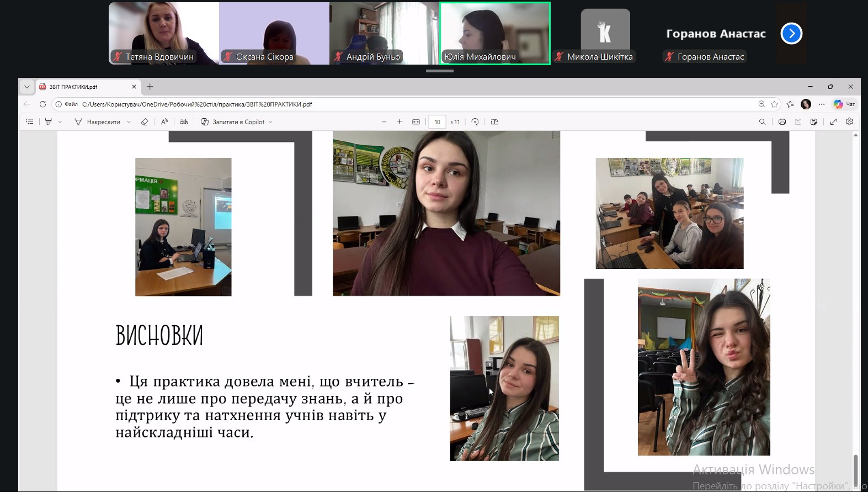Image resolution: width=868 pixels, height=492 pixels.
Task: Click the zoom in plus icon
Action: point(400,122)
